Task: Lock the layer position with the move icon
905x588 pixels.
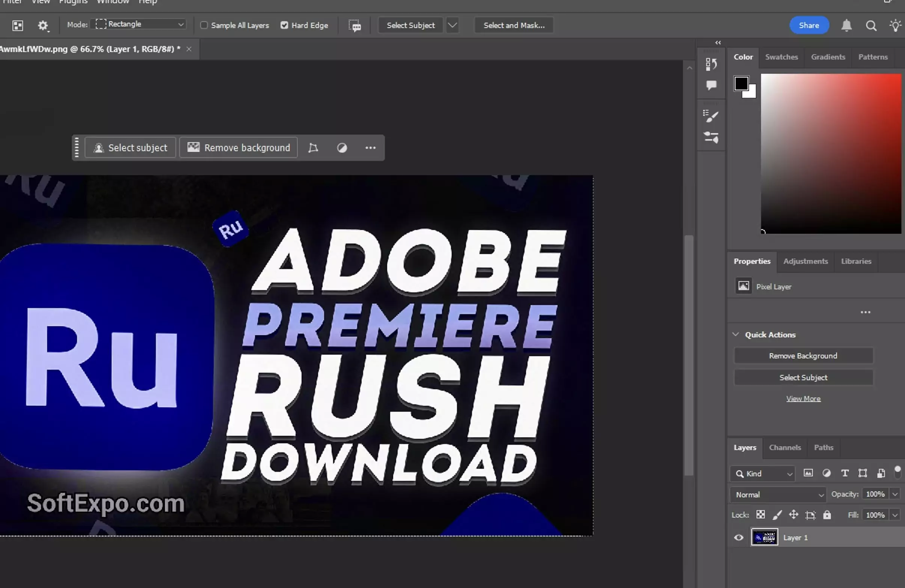Action: pyautogui.click(x=793, y=515)
